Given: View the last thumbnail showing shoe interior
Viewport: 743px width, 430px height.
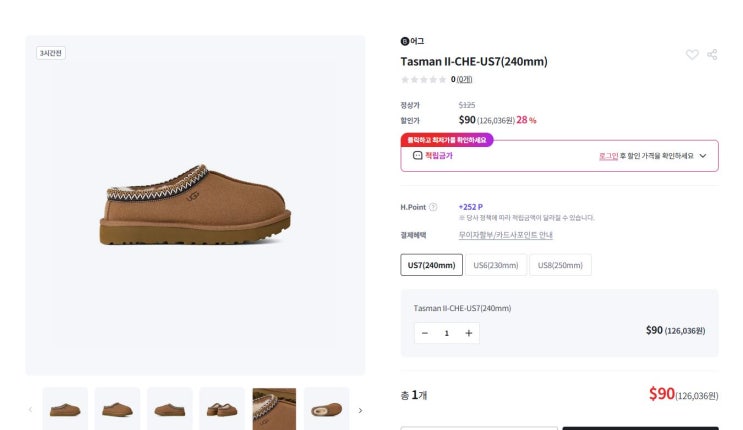Looking at the screenshot, I should 326,409.
